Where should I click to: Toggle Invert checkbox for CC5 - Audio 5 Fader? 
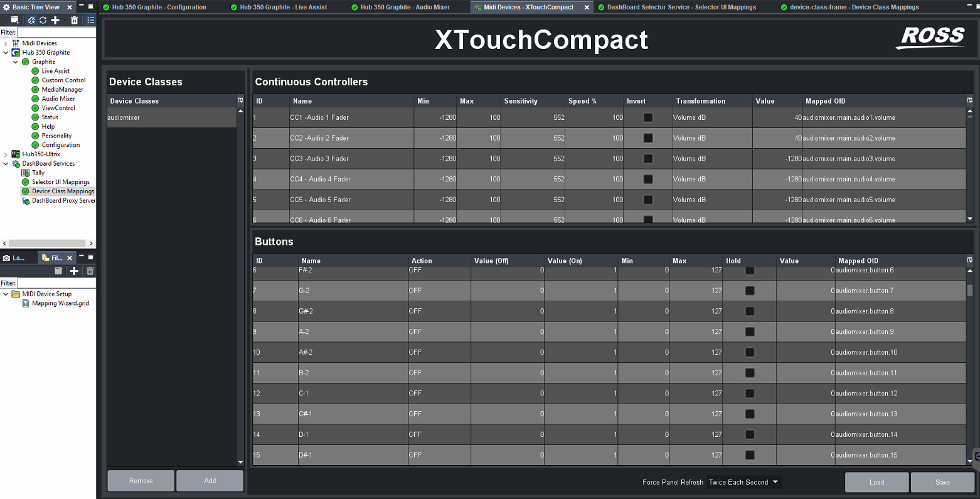[x=648, y=200]
